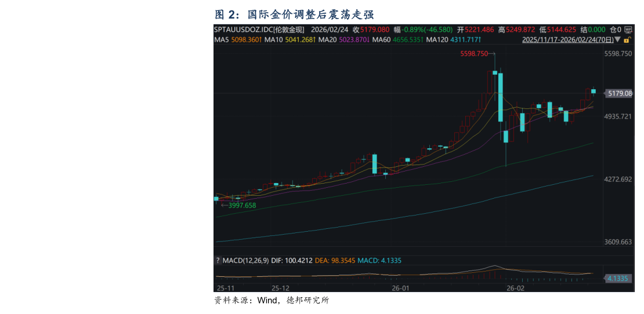Toggle the yellow unlock padlock icon
The height and width of the screenshot is (314, 644).
(x=627, y=40)
